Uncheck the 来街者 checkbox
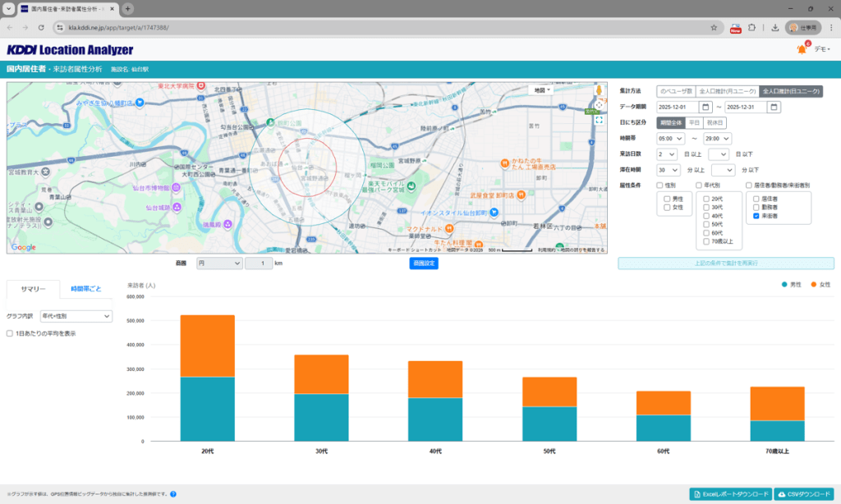The image size is (841, 504). [x=756, y=218]
